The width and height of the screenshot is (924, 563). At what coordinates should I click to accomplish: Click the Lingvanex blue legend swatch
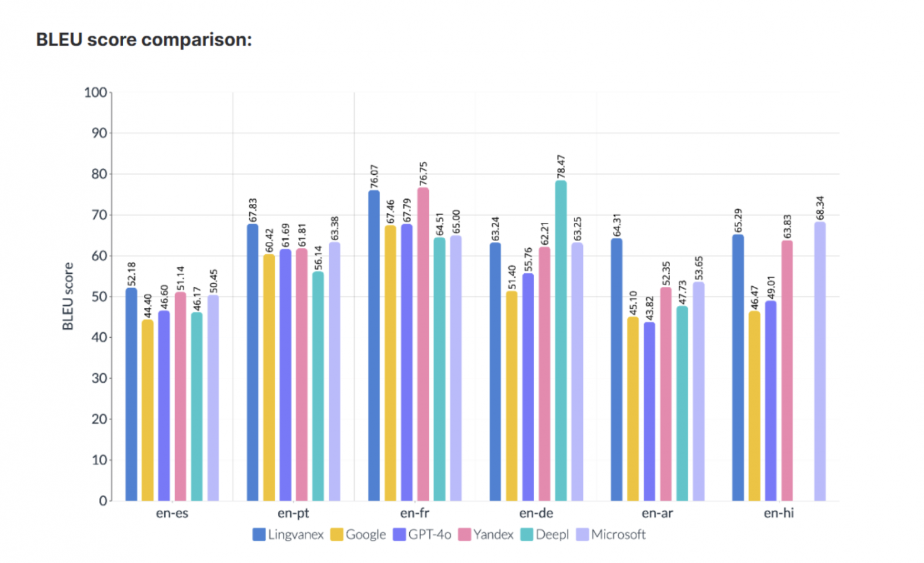click(x=259, y=535)
